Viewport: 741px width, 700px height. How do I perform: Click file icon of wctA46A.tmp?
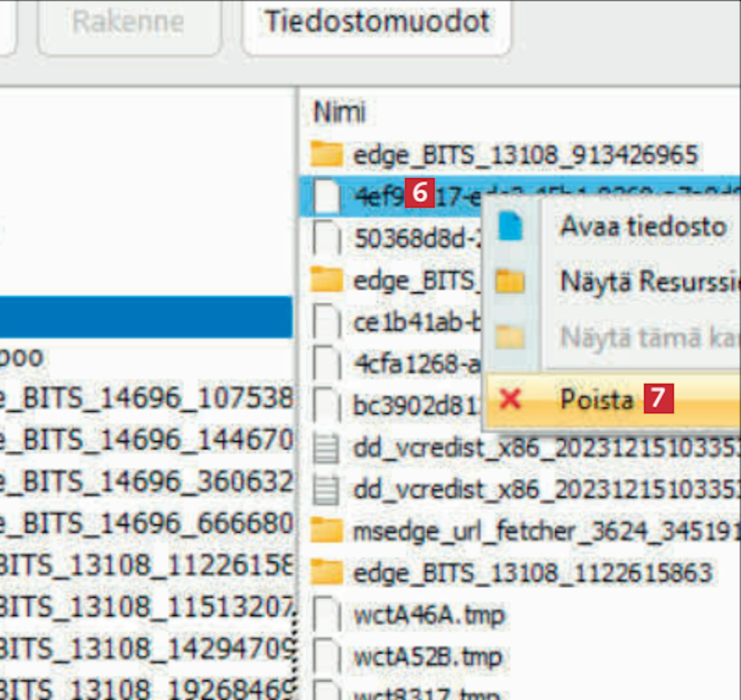point(327,616)
